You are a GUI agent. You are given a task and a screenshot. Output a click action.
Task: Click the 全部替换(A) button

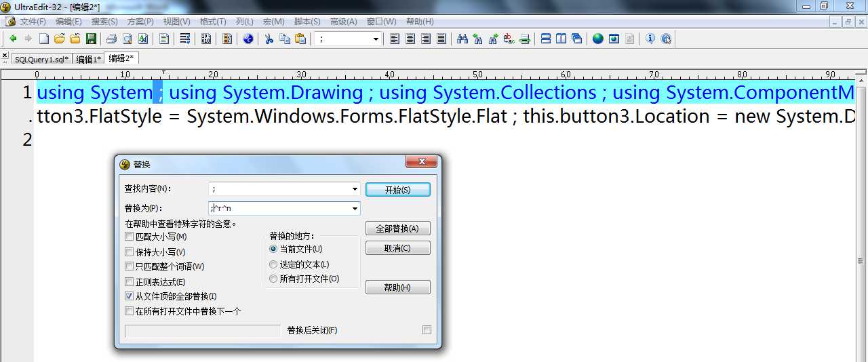pos(397,228)
